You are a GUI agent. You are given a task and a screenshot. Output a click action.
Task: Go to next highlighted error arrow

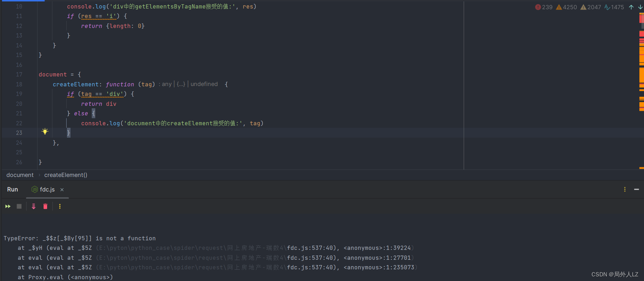point(640,7)
